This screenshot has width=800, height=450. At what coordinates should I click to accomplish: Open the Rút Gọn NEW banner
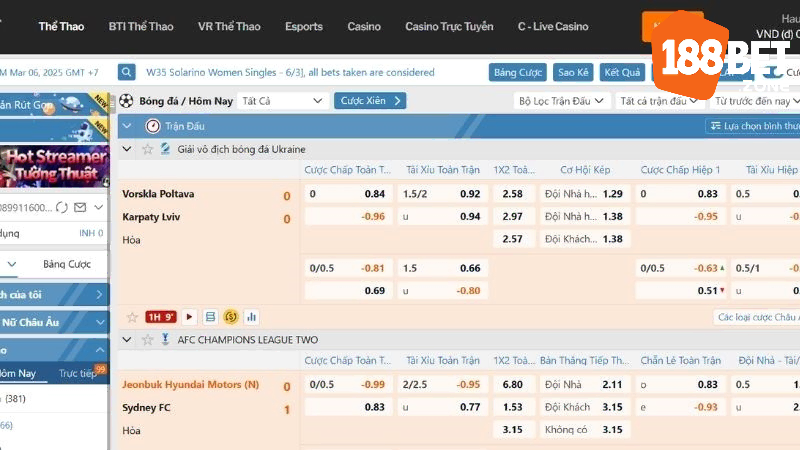click(x=54, y=105)
